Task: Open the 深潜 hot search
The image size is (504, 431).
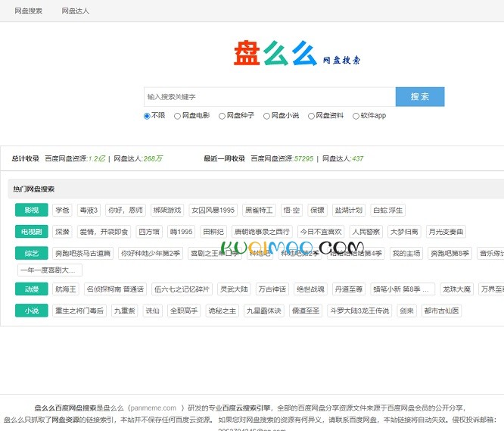Action: [x=62, y=232]
